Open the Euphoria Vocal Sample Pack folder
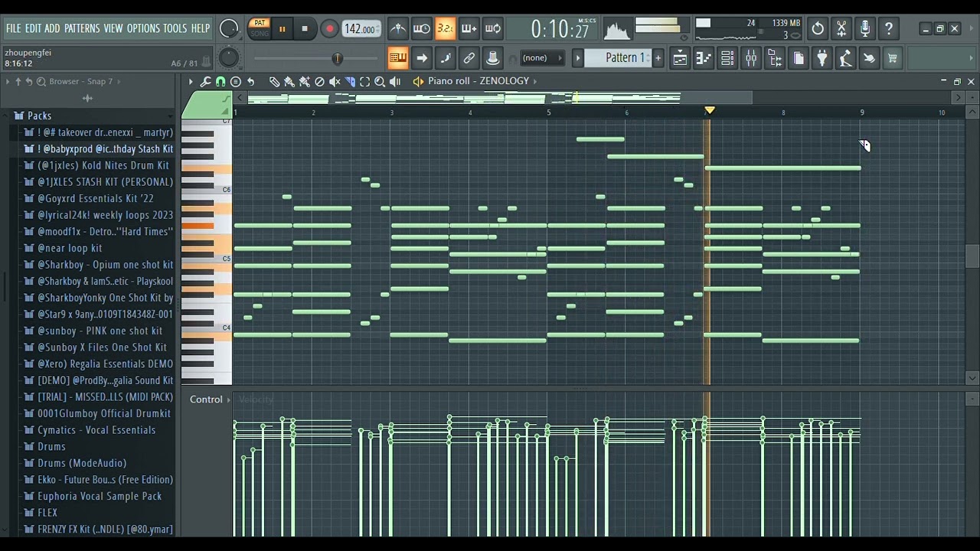 [100, 496]
